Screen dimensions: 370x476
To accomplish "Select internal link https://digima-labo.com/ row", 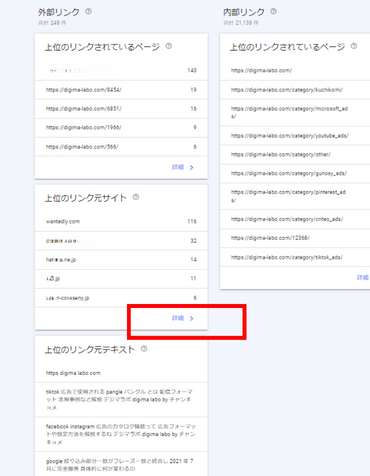I will point(295,70).
